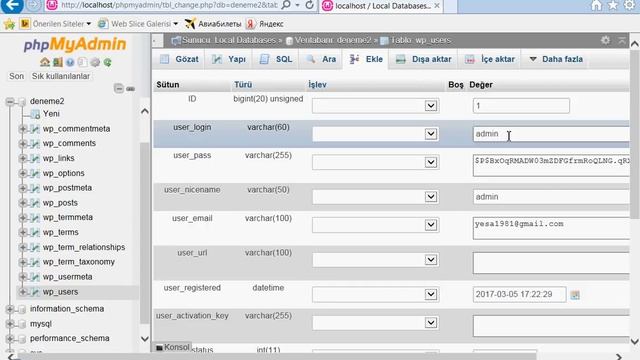The width and height of the screenshot is (640, 360).
Task: Click the user_email value textarea
Action: pos(551,229)
